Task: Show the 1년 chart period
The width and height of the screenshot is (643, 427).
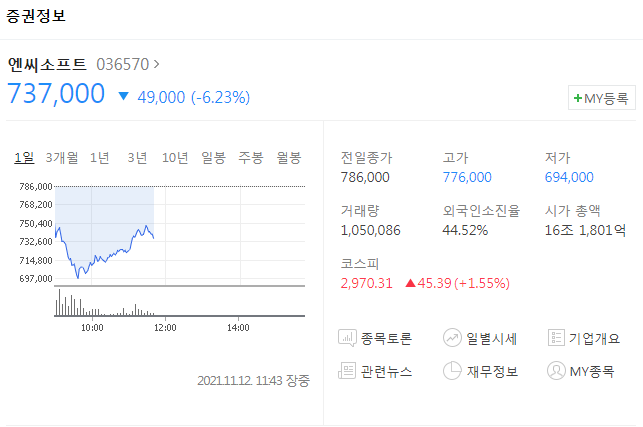Action: (100, 157)
